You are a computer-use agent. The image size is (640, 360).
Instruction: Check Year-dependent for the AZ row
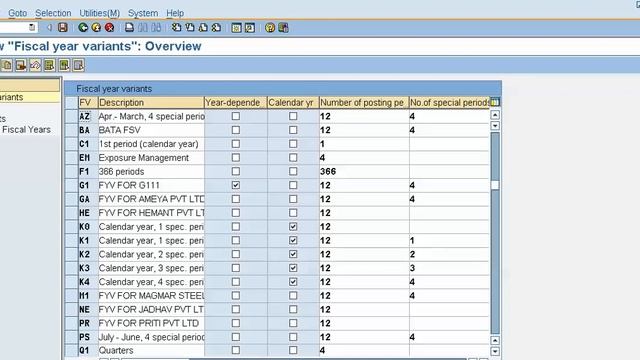[236, 116]
